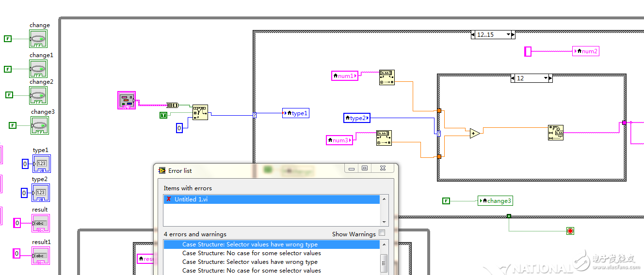
Task: Click the errors list scrollbar up arrow
Action: [x=384, y=244]
